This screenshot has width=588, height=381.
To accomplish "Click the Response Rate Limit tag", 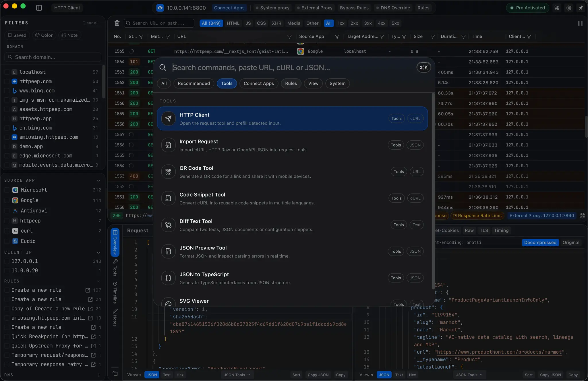I will 477,216.
